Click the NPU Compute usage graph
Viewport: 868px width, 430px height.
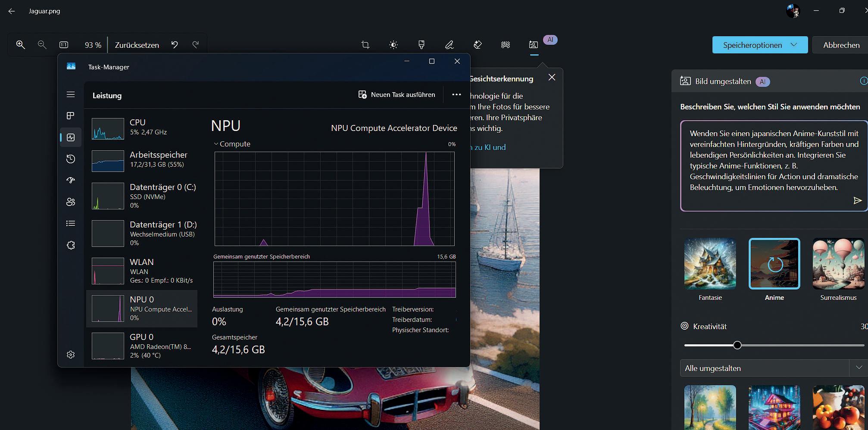[x=334, y=199]
